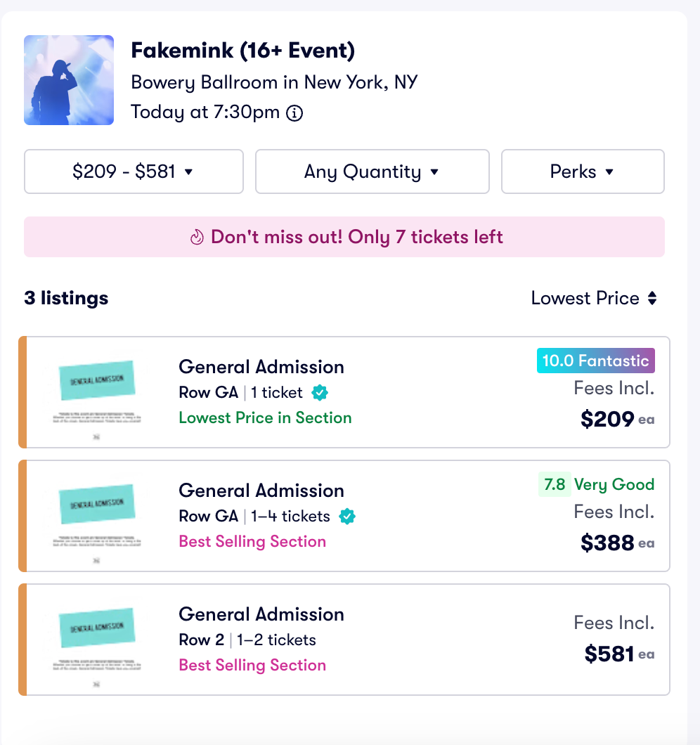Change the Lowest Price sort order
The image size is (700, 745).
pyautogui.click(x=594, y=298)
